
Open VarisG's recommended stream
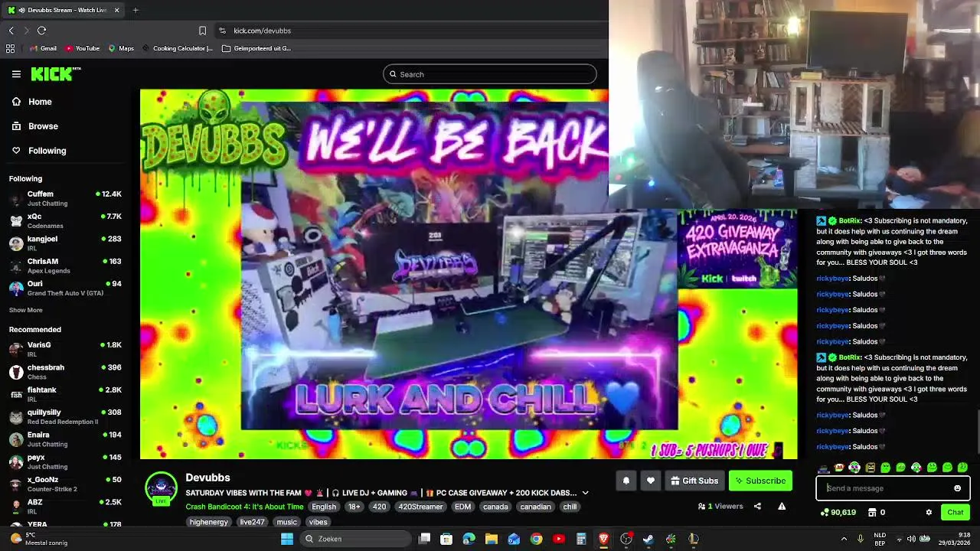click(x=65, y=349)
